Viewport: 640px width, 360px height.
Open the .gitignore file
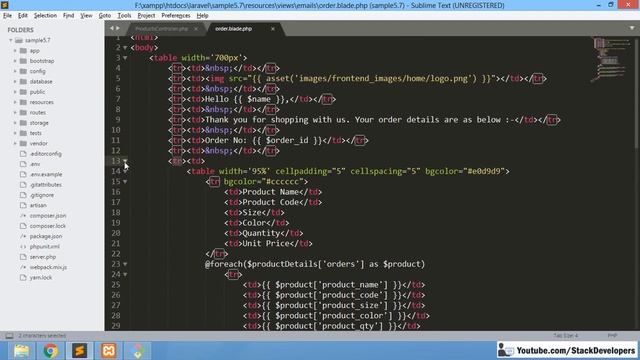click(42, 195)
